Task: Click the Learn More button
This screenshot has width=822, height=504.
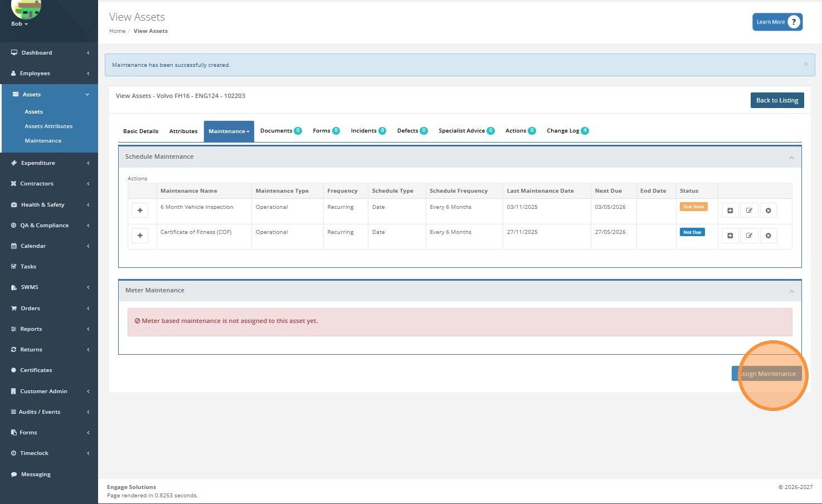Action: pyautogui.click(x=777, y=22)
